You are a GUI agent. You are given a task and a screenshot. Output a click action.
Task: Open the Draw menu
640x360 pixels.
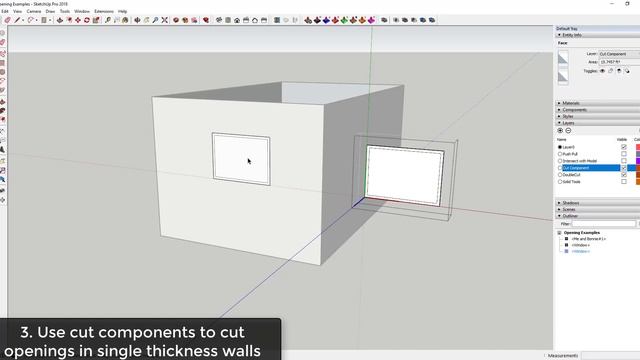coord(50,11)
